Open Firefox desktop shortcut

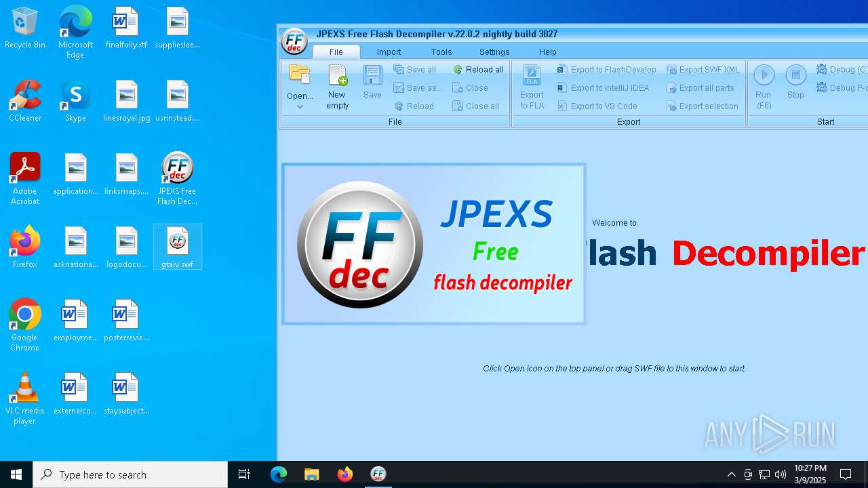pos(25,247)
